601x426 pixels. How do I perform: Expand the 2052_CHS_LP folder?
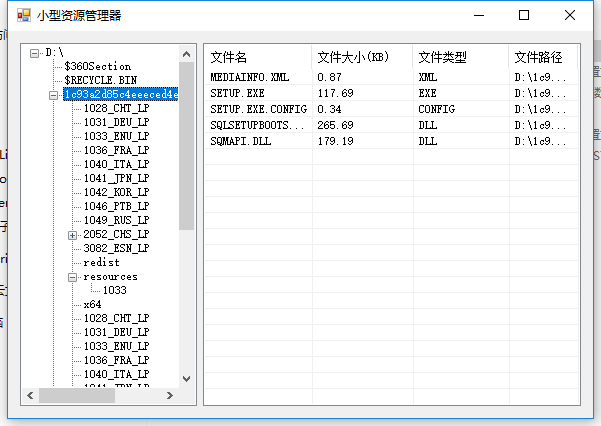click(x=72, y=235)
